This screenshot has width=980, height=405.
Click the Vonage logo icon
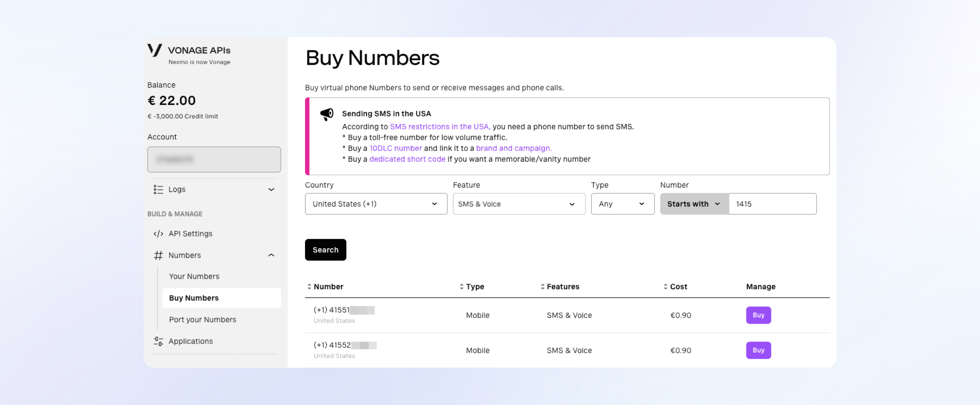point(155,50)
